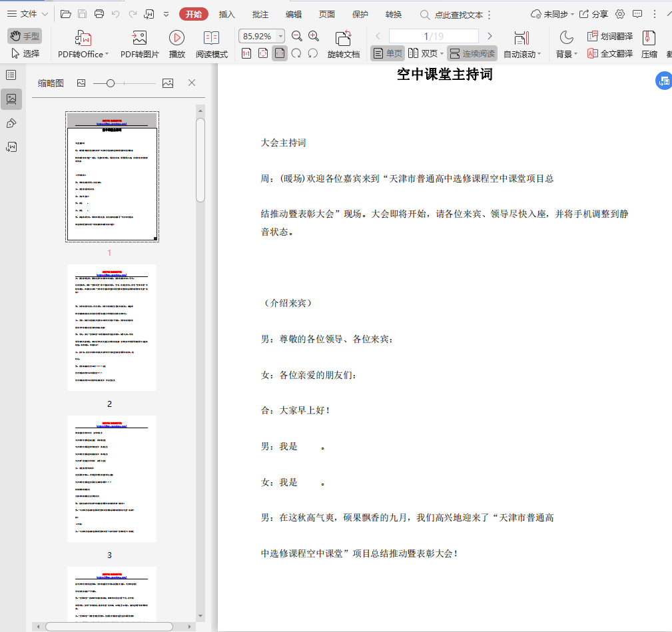672x632 pixels.
Task: Click the 旋转文档 rotate document button
Action: (x=343, y=44)
